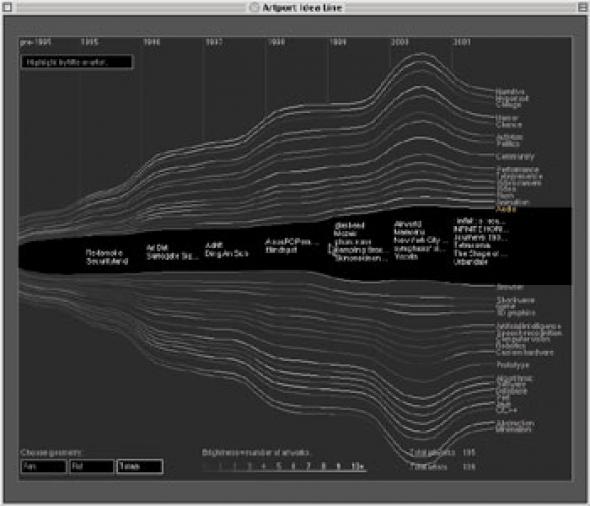The height and width of the screenshot is (506, 590).
Task: Select the Twist geometry option
Action: point(140,466)
